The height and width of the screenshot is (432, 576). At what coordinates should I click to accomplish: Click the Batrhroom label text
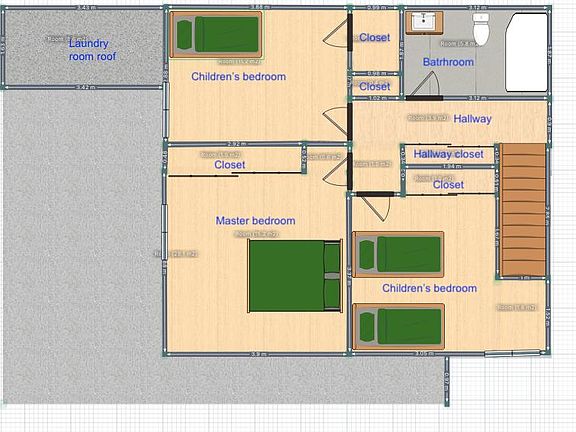448,62
